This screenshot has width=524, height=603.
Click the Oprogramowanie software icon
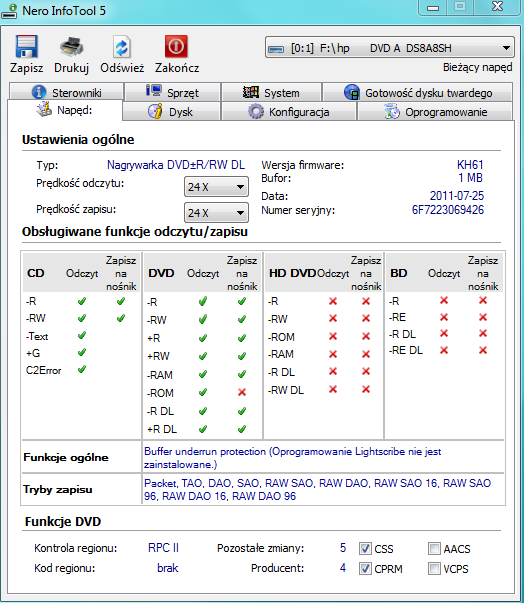(x=392, y=112)
